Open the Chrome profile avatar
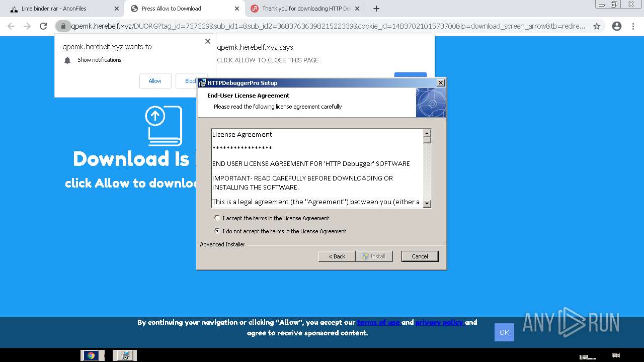This screenshot has width=644, height=362. tap(617, 26)
